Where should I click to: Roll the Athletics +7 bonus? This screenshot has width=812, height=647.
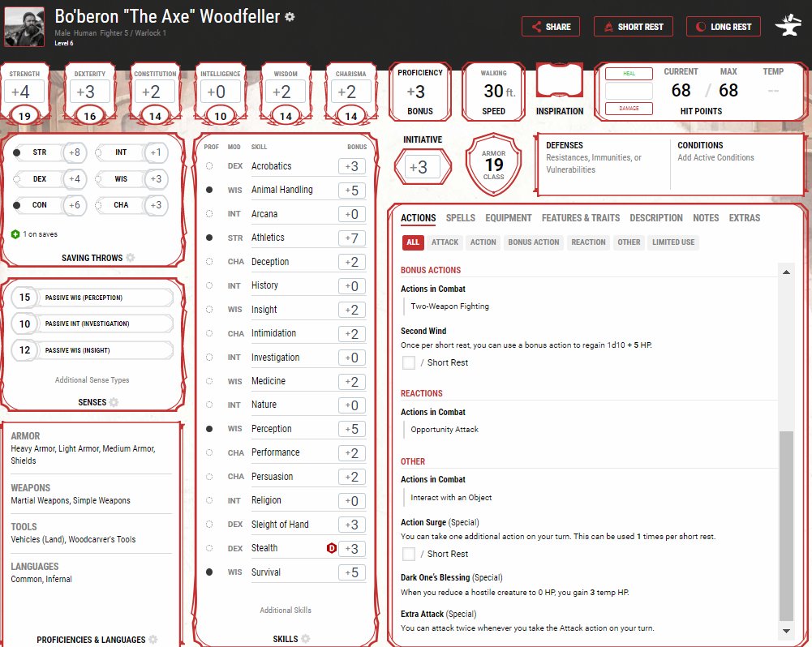[351, 238]
